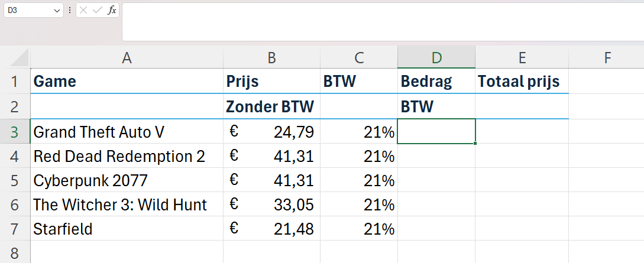
Task: Select row 8 header
Action: click(15, 252)
